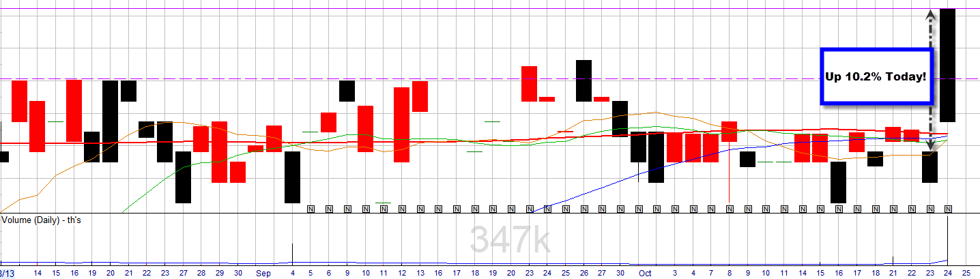Open the news marker for Oct 18
This screenshot has height=279, width=980.
[x=875, y=209]
